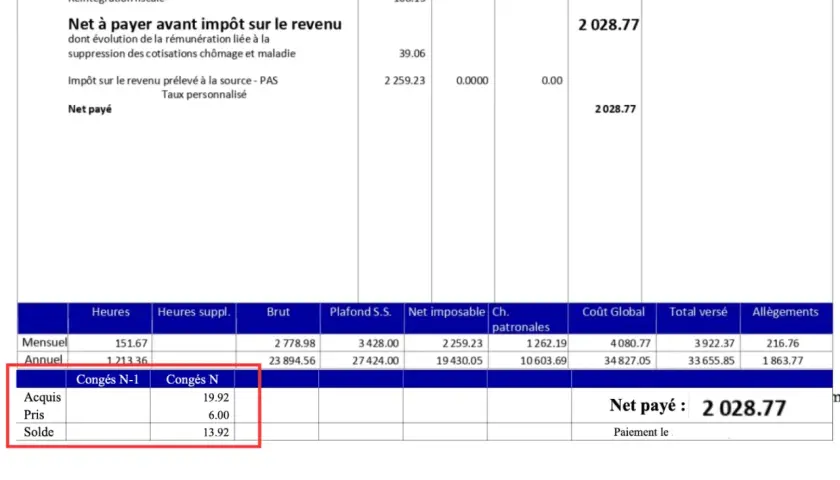Click the monthly Coût Global value 4 080.77

pos(630,343)
